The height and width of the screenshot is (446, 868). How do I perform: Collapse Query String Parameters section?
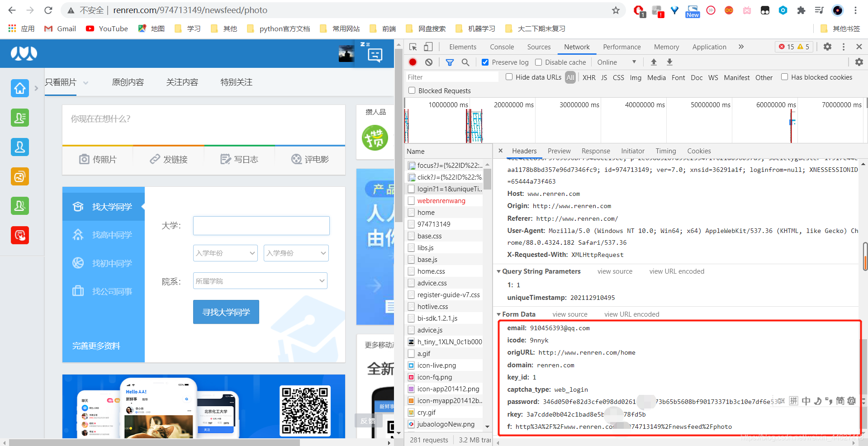(x=499, y=271)
